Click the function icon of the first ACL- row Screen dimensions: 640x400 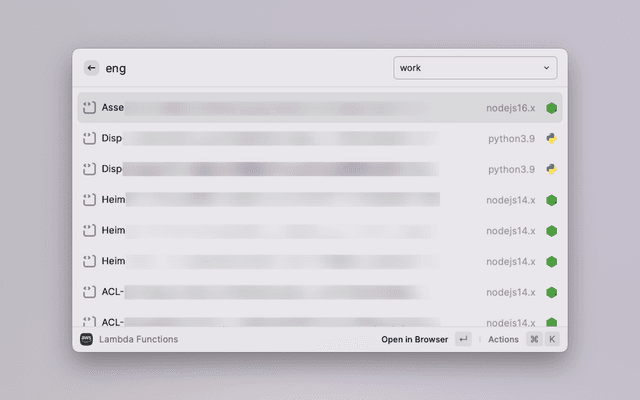88,292
